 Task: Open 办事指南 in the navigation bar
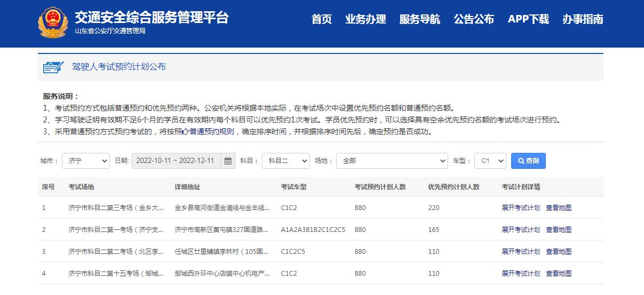coord(583,20)
